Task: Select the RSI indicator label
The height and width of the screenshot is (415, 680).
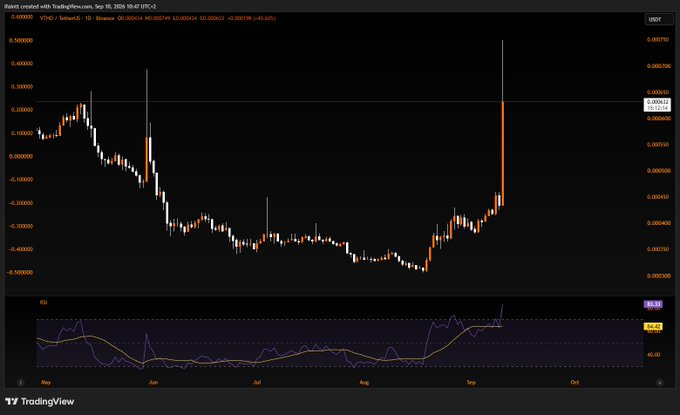Action: click(43, 302)
